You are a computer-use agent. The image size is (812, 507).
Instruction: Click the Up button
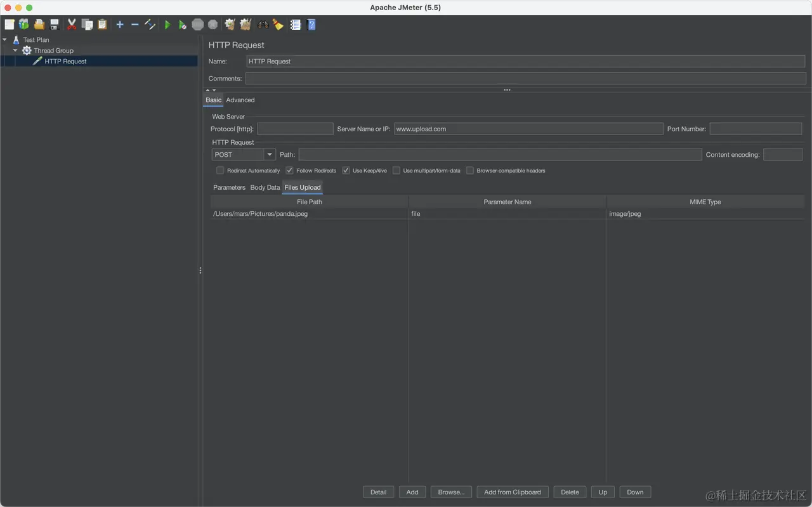603,492
